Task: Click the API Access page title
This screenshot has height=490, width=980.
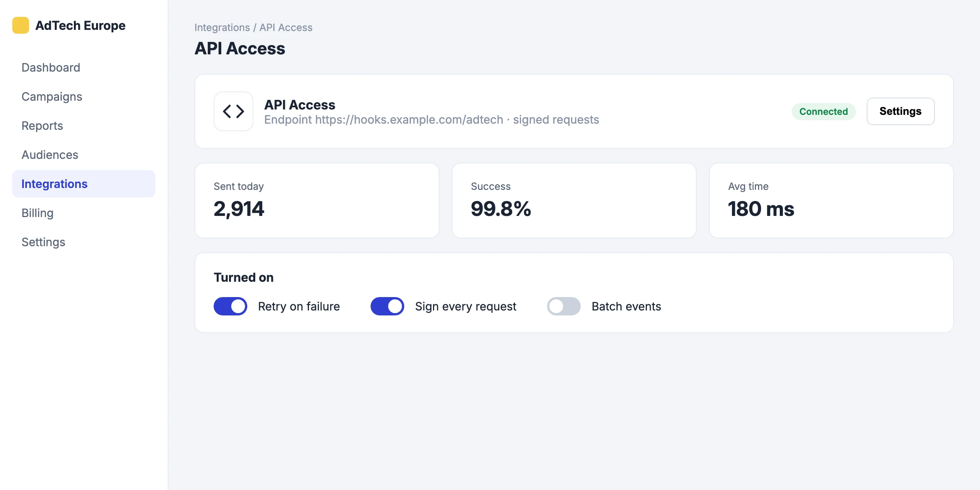Action: (x=240, y=49)
